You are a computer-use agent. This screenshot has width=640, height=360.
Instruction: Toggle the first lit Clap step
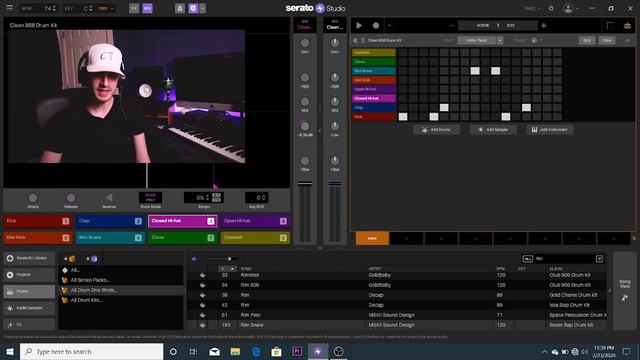click(x=444, y=107)
